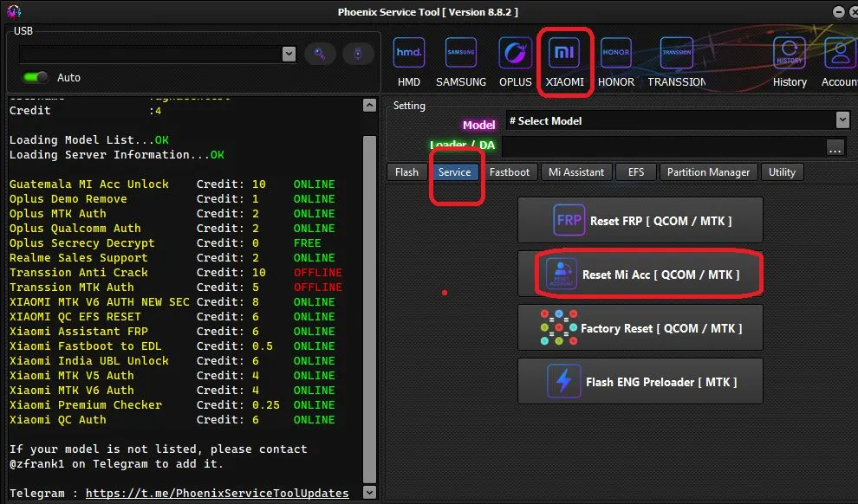The height and width of the screenshot is (504, 858).
Task: Toggle the Auto USB switch
Action: [36, 78]
